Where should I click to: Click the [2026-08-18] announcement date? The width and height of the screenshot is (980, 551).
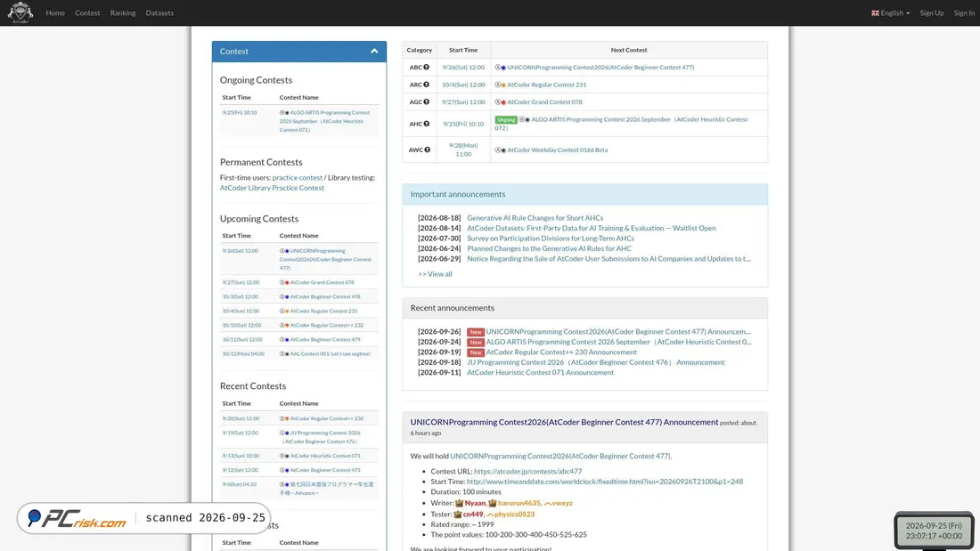point(439,218)
